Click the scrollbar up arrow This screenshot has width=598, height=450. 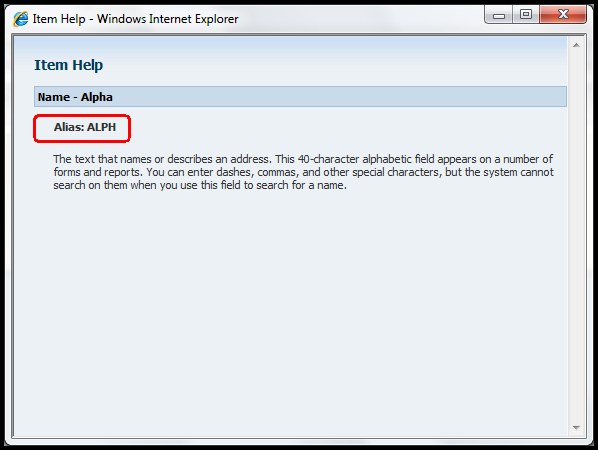click(x=576, y=45)
